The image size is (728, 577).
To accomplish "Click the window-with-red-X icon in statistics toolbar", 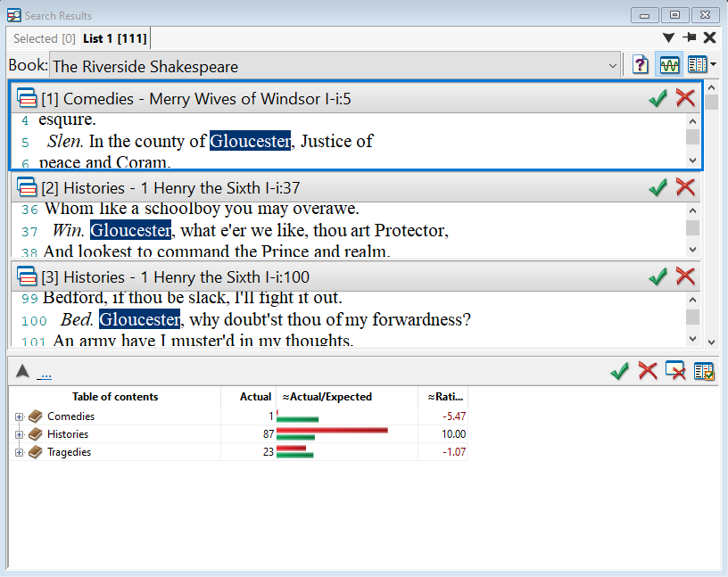I will click(x=676, y=371).
